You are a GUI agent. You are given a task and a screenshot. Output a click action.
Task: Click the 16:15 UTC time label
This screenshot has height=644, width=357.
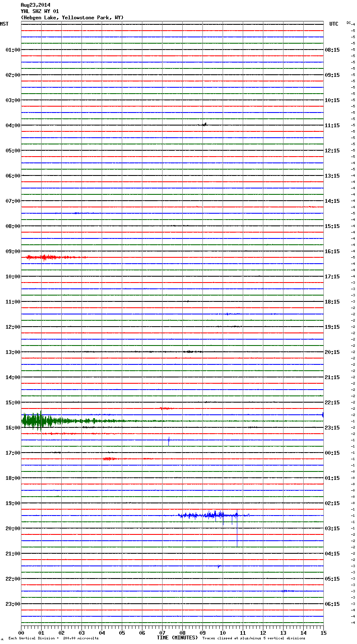(332, 251)
